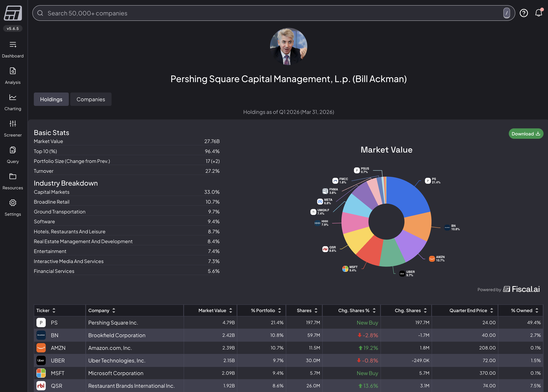Click the Amazon logo in AMZN row

pyautogui.click(x=41, y=348)
